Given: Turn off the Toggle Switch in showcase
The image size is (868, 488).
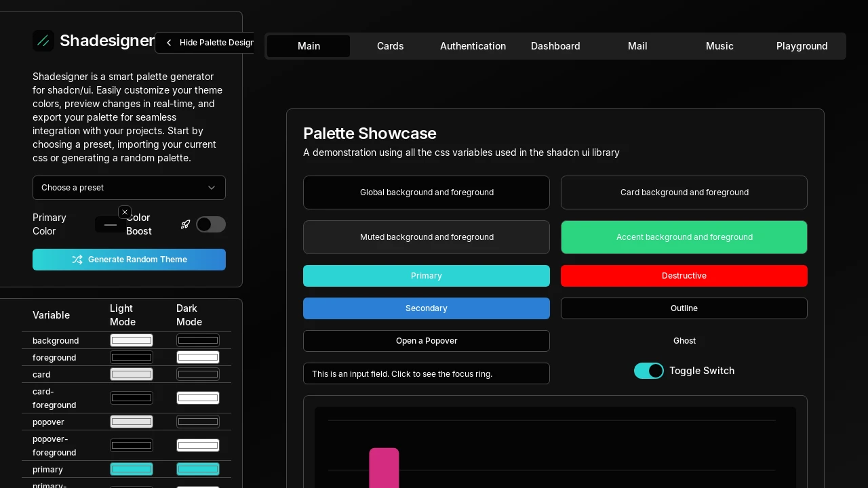Looking at the screenshot, I should click(649, 371).
